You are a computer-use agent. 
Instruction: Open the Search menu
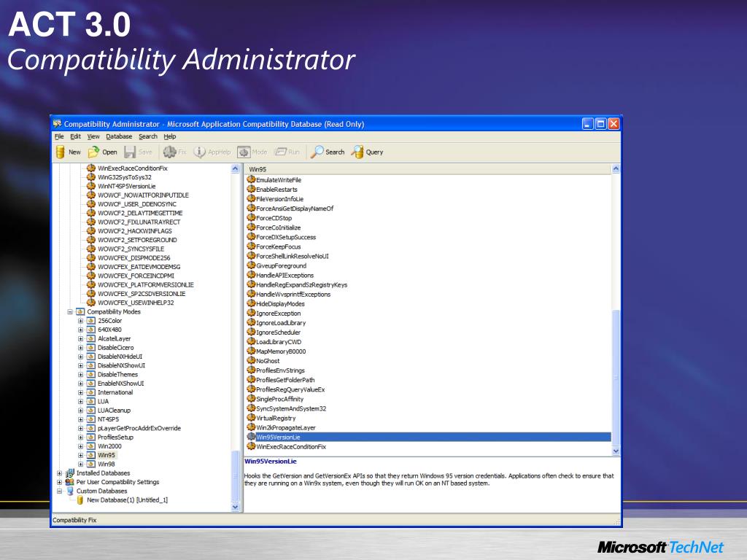tap(148, 136)
